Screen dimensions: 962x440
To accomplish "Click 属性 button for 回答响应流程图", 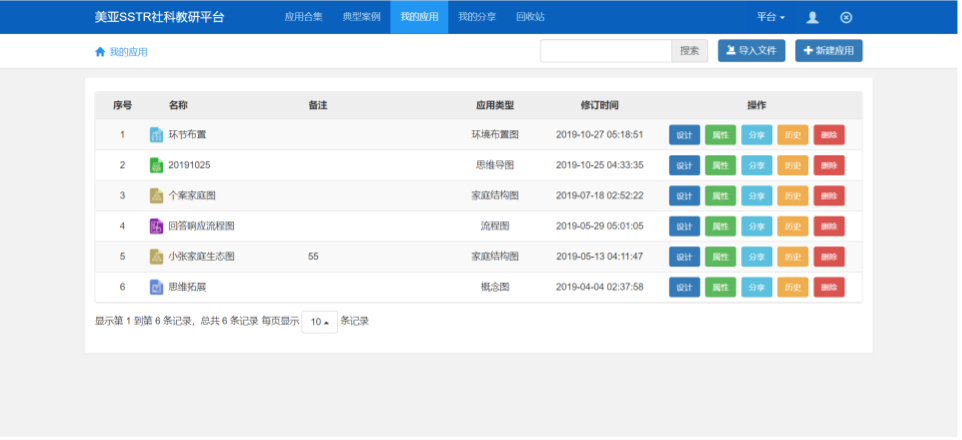I will click(x=720, y=226).
